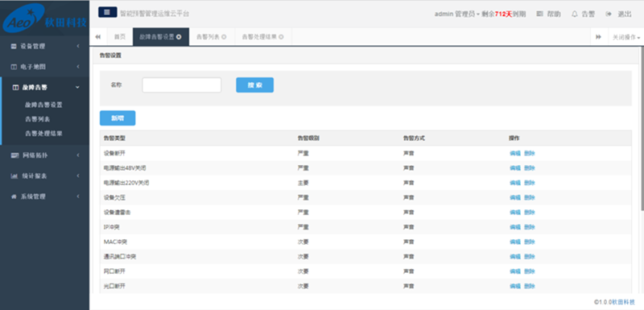
Task: Focus the 名称 search input field
Action: click(x=182, y=85)
